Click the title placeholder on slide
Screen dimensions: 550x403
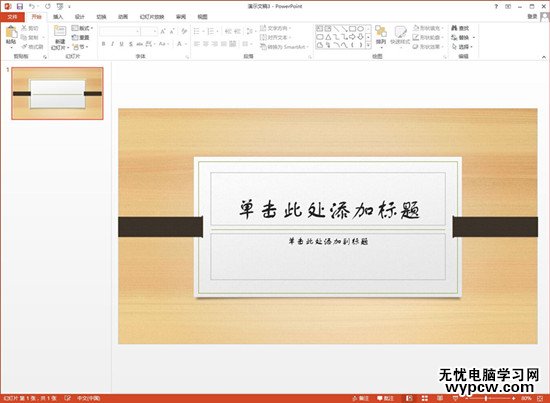(328, 199)
